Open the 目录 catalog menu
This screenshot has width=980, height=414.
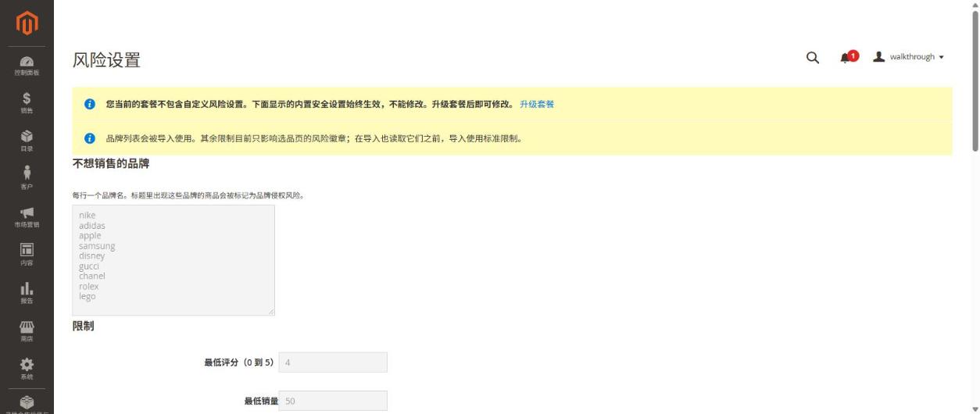(x=27, y=141)
